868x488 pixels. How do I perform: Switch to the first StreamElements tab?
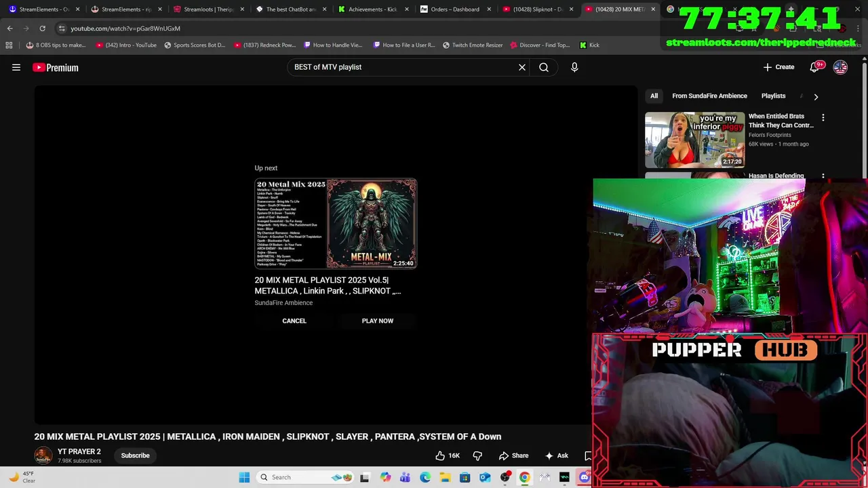click(x=44, y=9)
